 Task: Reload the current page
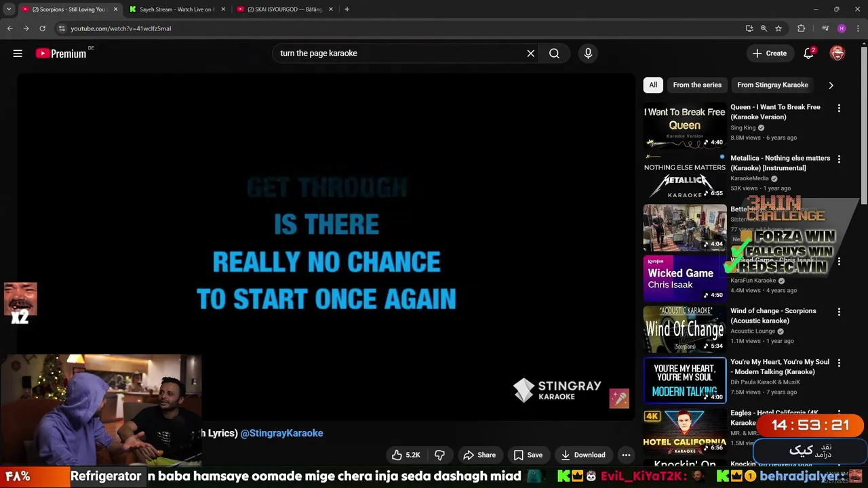42,28
